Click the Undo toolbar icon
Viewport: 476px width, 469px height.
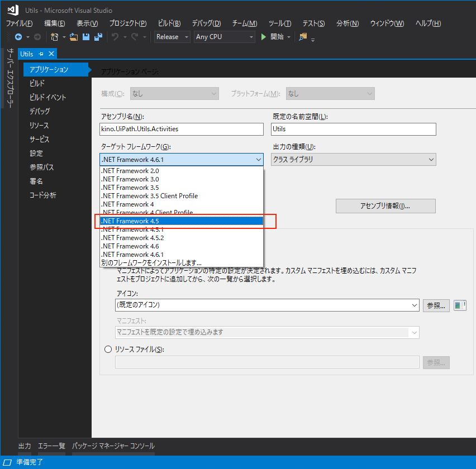(116, 37)
